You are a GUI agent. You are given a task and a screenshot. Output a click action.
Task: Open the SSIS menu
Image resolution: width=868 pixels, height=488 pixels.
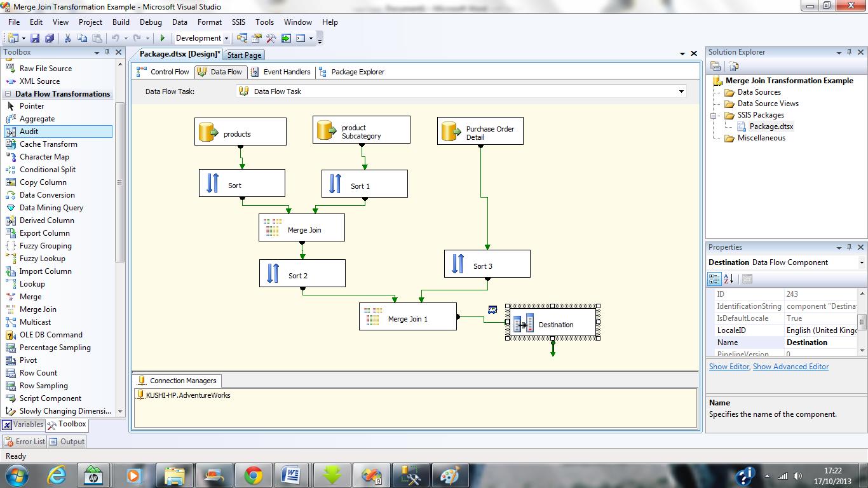click(x=238, y=22)
